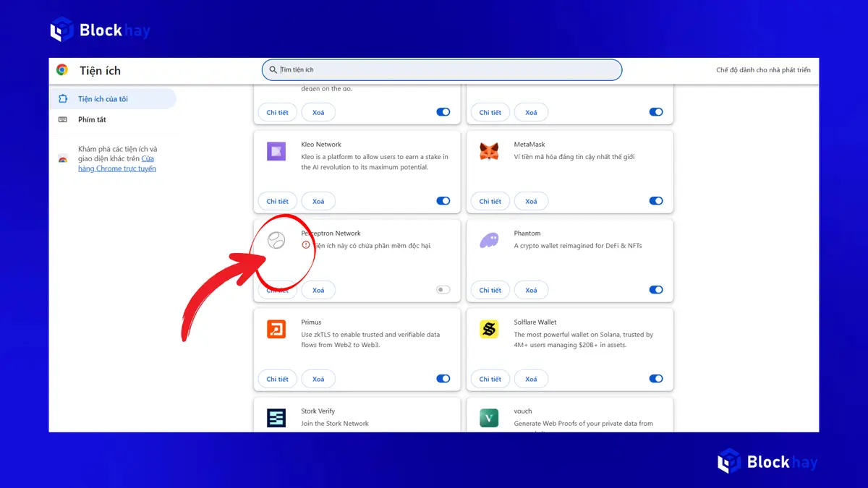This screenshot has width=868, height=488.
Task: Click Xoá on the MetaMask card
Action: (x=531, y=202)
